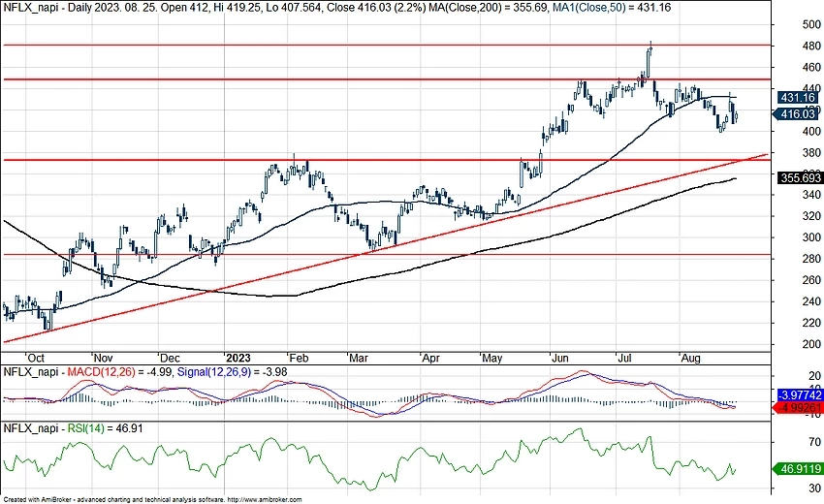Click the -4.99261 MACD value label
Image resolution: width=824 pixels, height=504 pixels.
[798, 408]
